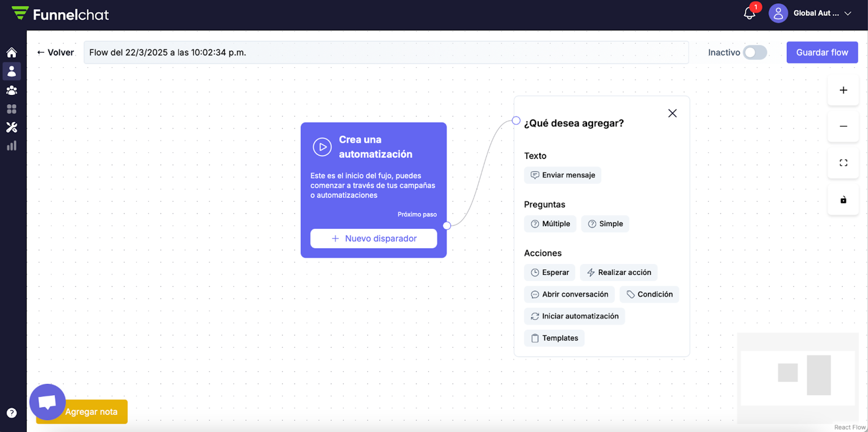Click Nuevo disparador button
Image resolution: width=868 pixels, height=432 pixels.
click(x=374, y=239)
